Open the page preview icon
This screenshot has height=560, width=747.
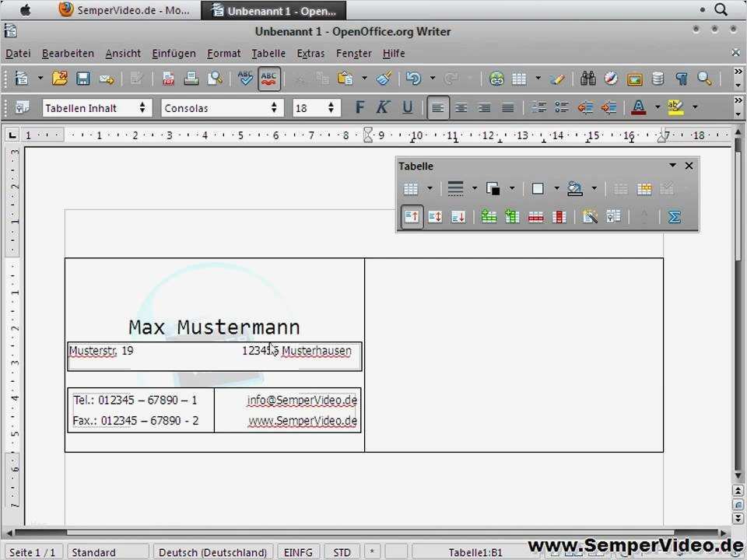[x=215, y=78]
